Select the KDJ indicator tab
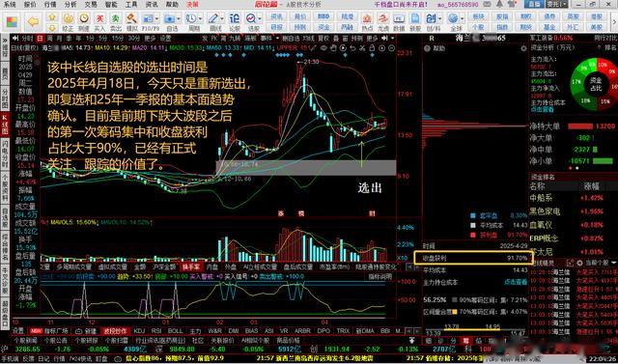 pos(139,330)
